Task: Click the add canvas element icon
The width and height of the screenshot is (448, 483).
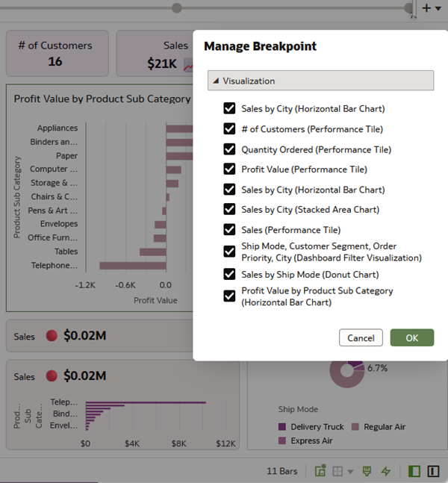Action: click(x=320, y=471)
